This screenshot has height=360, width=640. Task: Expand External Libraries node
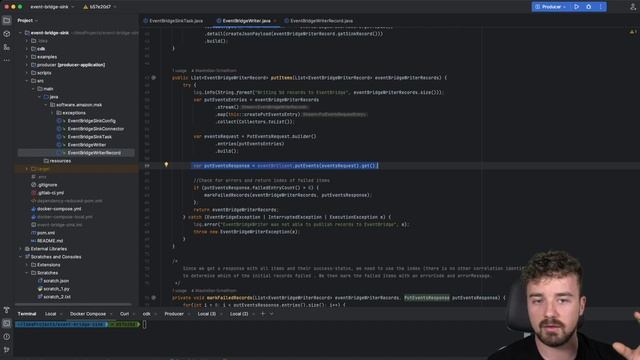pos(20,249)
